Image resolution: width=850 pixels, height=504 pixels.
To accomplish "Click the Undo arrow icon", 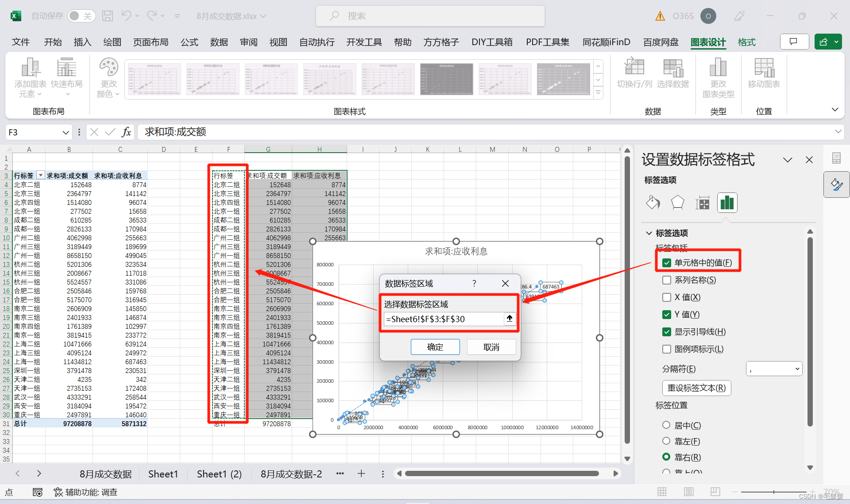I will [126, 16].
